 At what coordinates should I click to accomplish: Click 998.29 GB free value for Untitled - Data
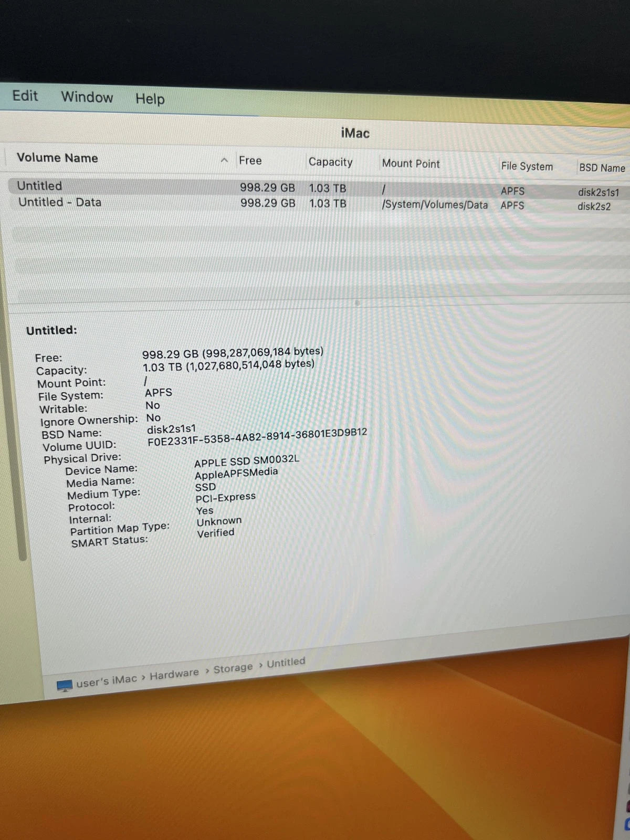(x=268, y=203)
